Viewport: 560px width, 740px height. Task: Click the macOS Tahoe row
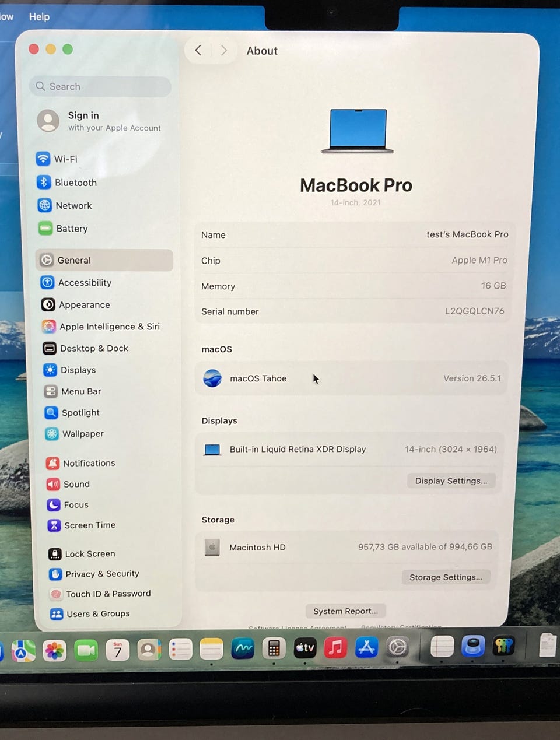(352, 378)
